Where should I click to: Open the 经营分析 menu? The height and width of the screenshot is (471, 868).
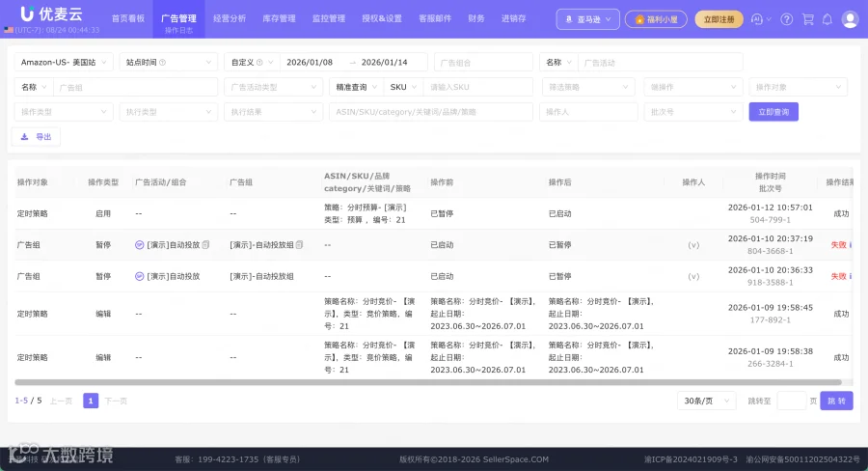(230, 18)
